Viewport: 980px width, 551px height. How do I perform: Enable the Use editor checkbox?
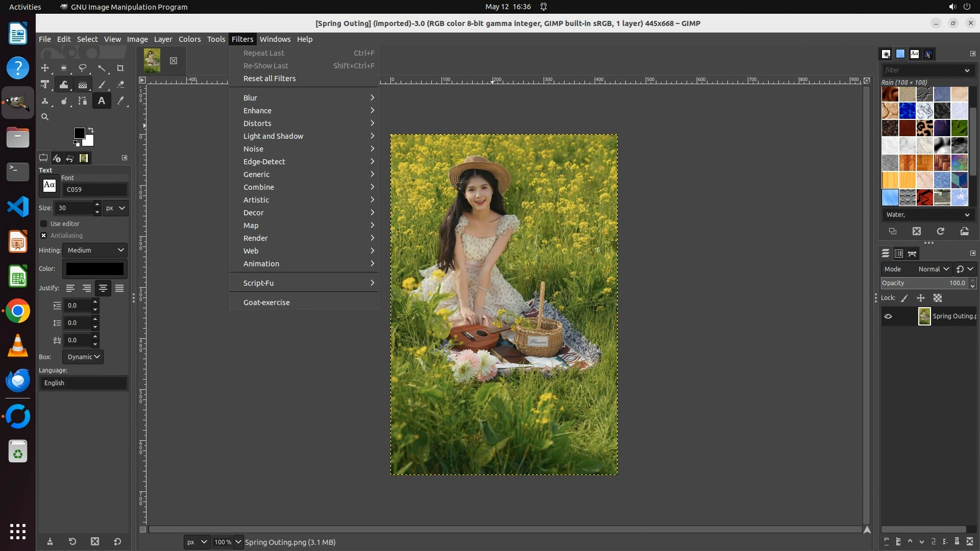[44, 223]
